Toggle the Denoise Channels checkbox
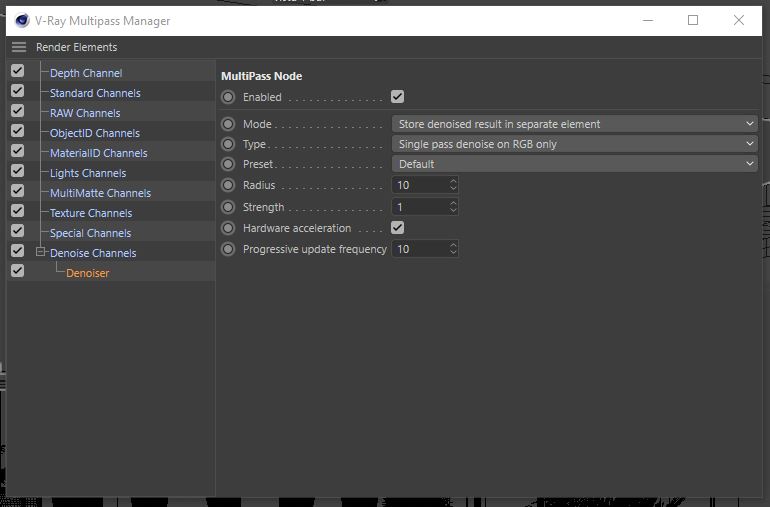770x507 pixels. point(18,251)
